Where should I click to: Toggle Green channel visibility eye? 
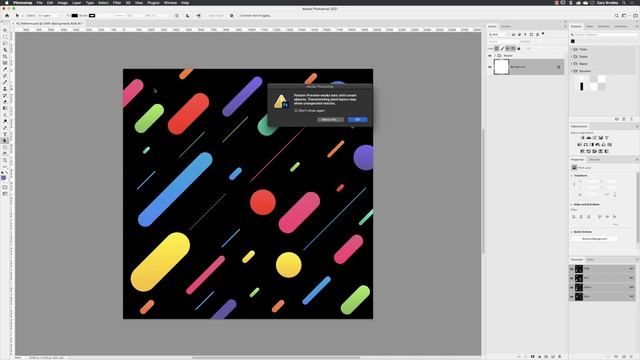pyautogui.click(x=571, y=287)
